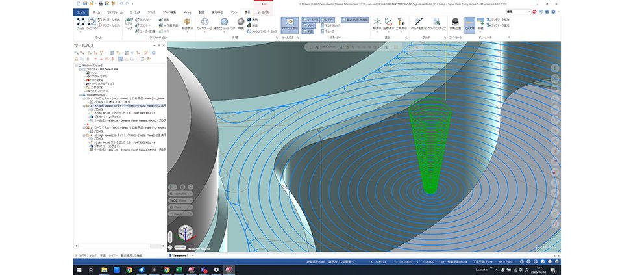Click the フィット zoom fit icon
Viewport: 644px width, 275px height.
(80, 22)
